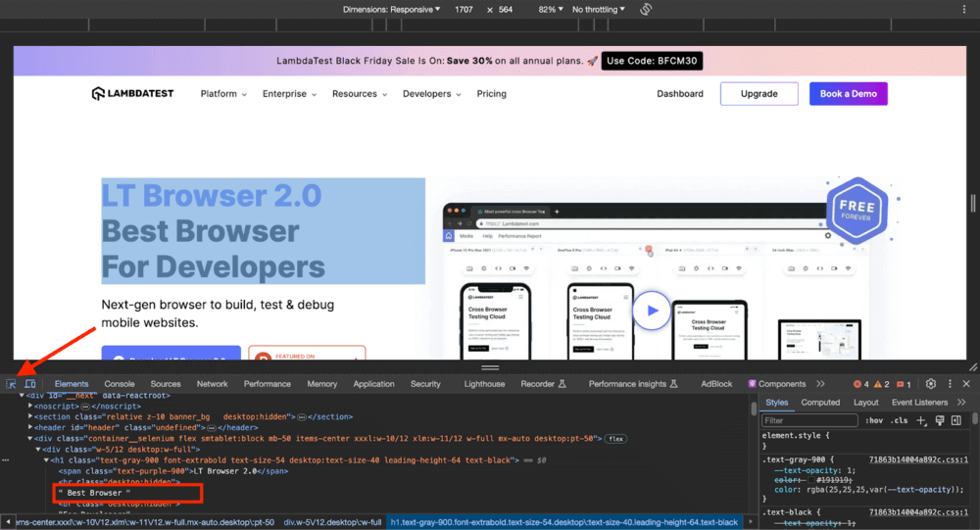Image resolution: width=980 pixels, height=530 pixels.
Task: Click the new style rule plus icon
Action: click(x=920, y=420)
